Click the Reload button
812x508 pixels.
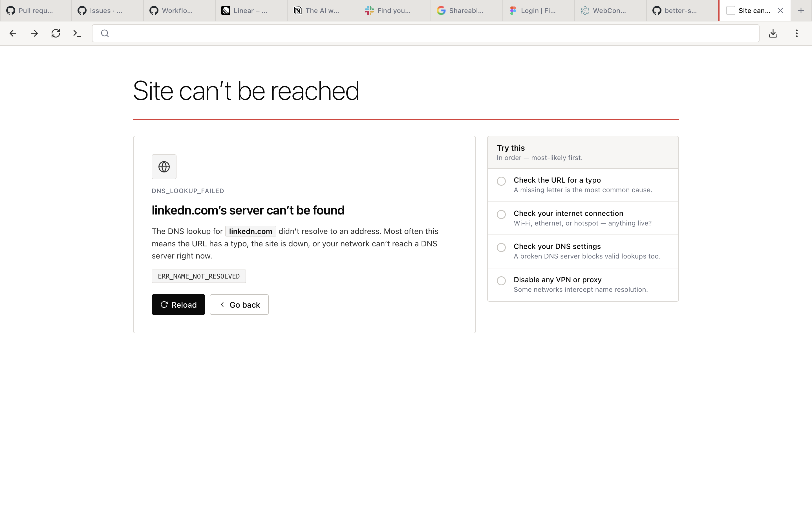[x=178, y=305]
